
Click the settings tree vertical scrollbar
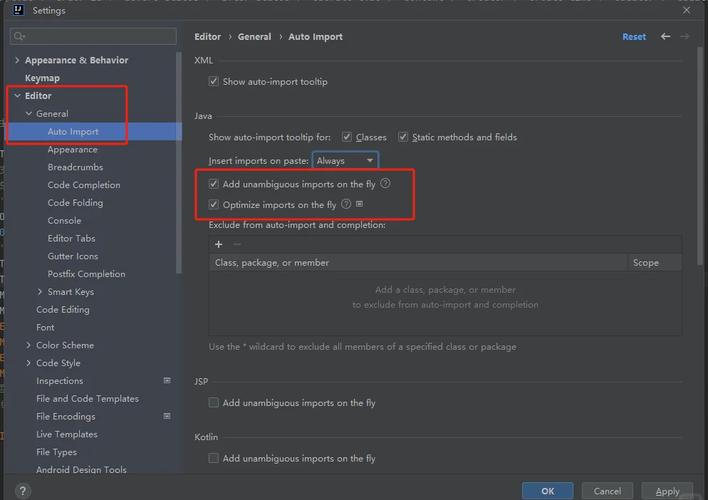tap(179, 163)
